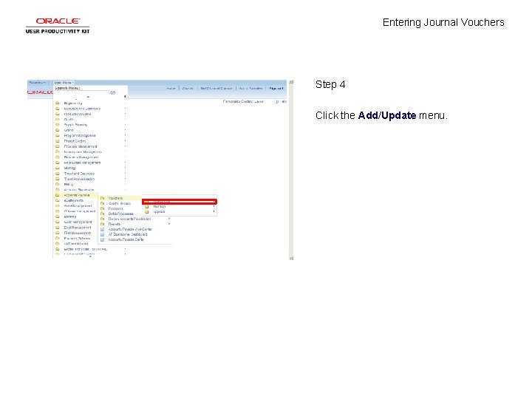
Task: Open the Travel and Expenses menu item
Action: click(x=79, y=174)
